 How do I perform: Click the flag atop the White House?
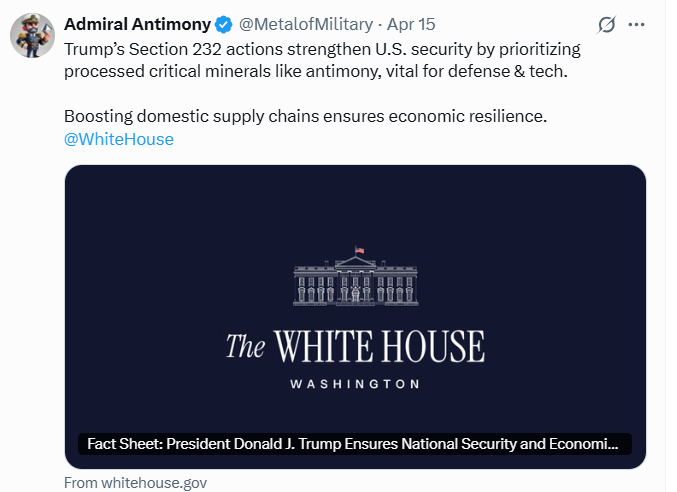(x=360, y=248)
